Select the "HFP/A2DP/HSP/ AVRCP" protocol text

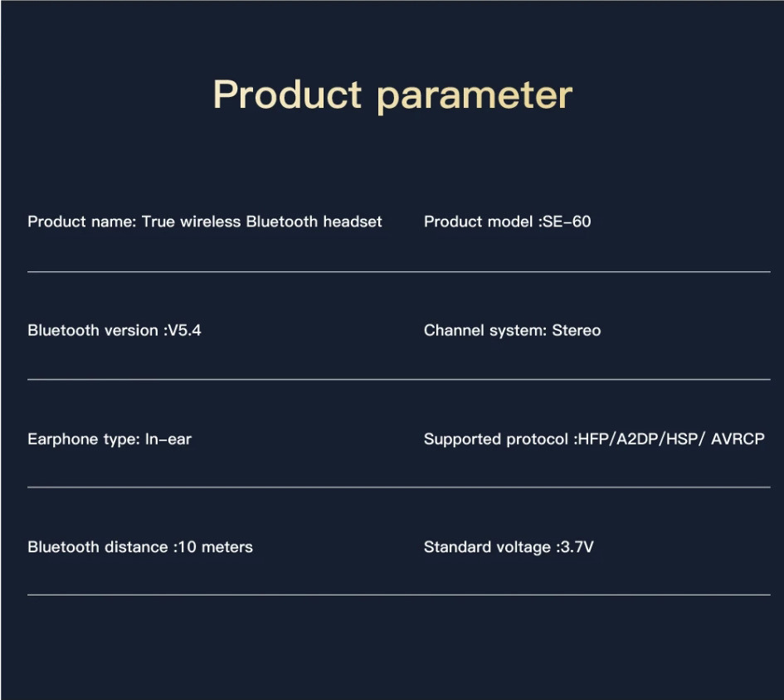pos(670,439)
